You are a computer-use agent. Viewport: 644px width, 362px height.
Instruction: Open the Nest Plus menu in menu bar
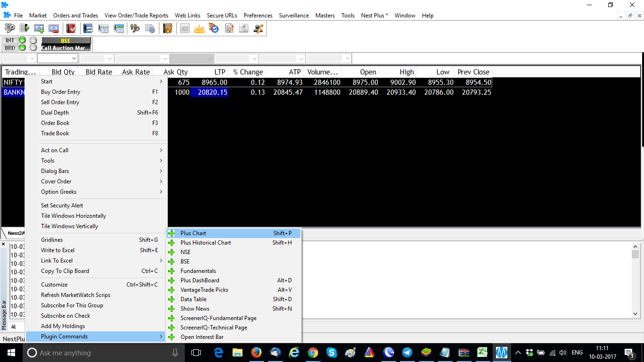click(x=374, y=16)
